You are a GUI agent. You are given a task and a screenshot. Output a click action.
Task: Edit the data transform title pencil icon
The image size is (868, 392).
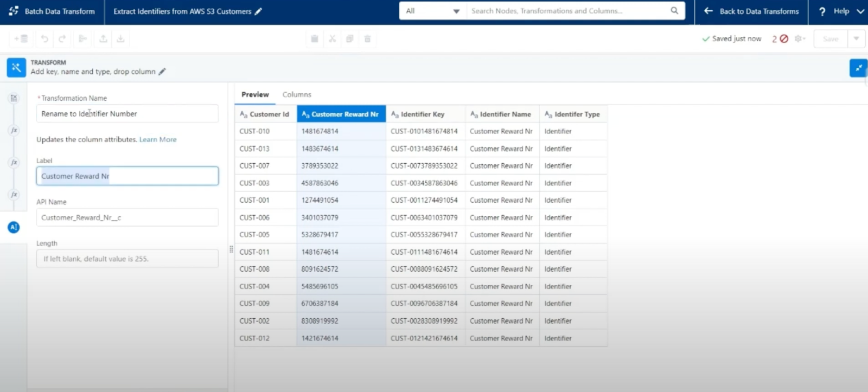tap(258, 11)
